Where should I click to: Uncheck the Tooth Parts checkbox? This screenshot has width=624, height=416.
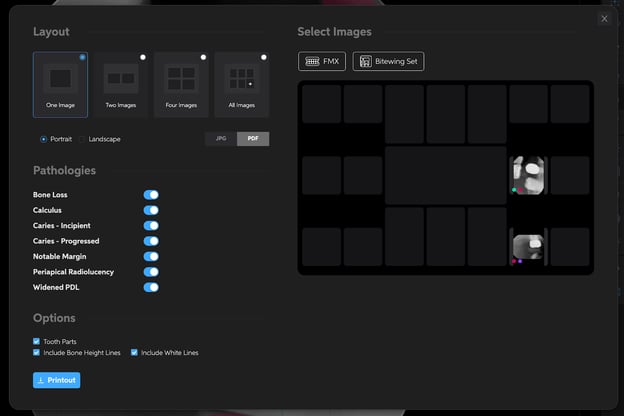37,342
